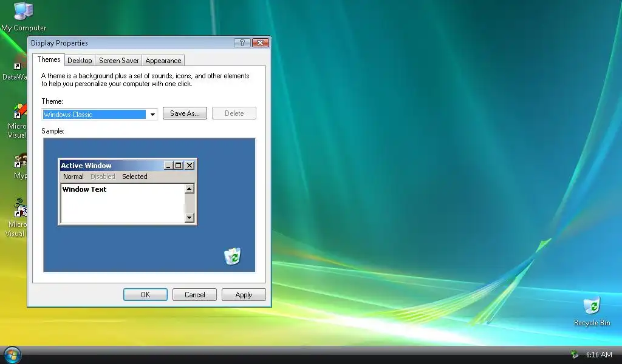This screenshot has height=364, width=622.
Task: Close the Display Properties dialog
Action: pos(260,42)
